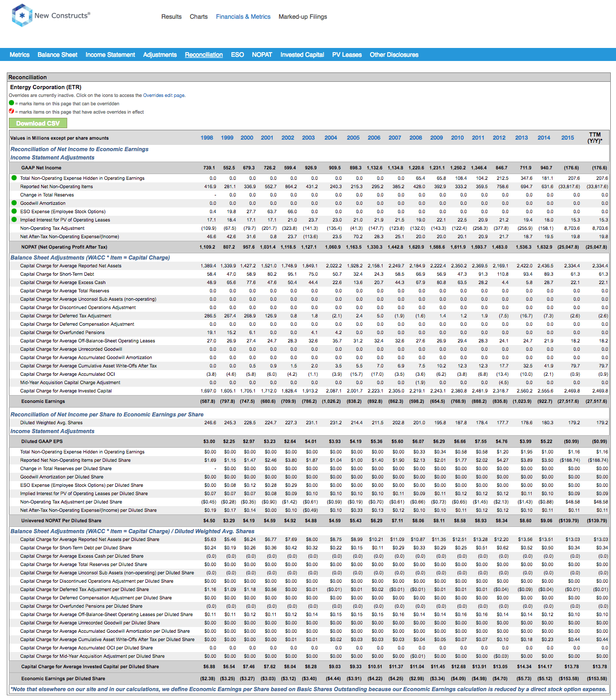Click "Values in Millions except per share amounts" note
616x700 pixels.
point(59,138)
